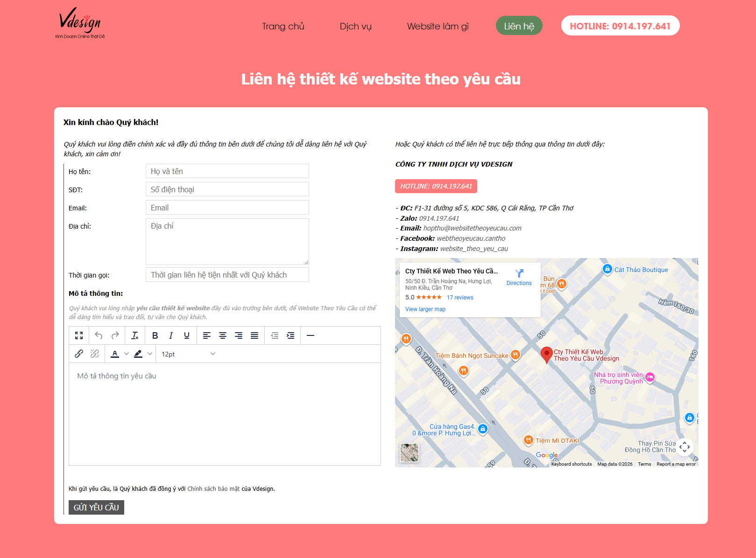756x558 pixels.
Task: Click the clear formatting icon
Action: pyautogui.click(x=135, y=335)
